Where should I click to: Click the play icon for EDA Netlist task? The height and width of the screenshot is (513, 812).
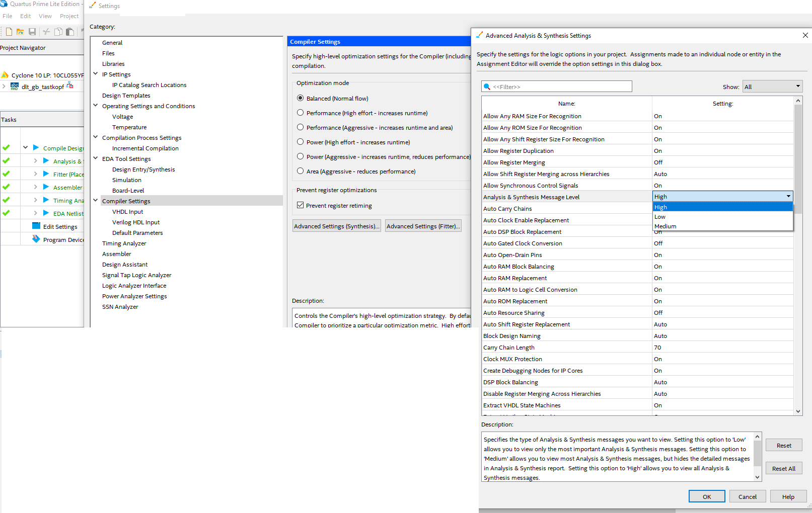46,213
